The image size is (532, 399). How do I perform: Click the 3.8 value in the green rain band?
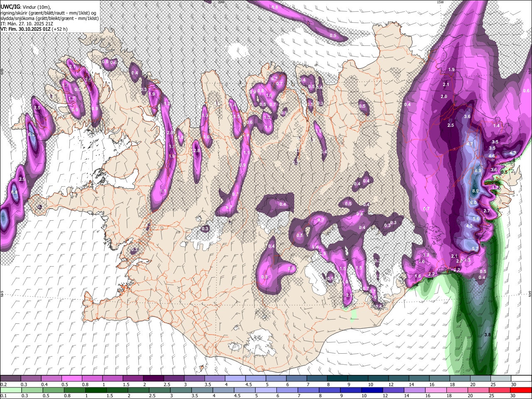(488, 335)
